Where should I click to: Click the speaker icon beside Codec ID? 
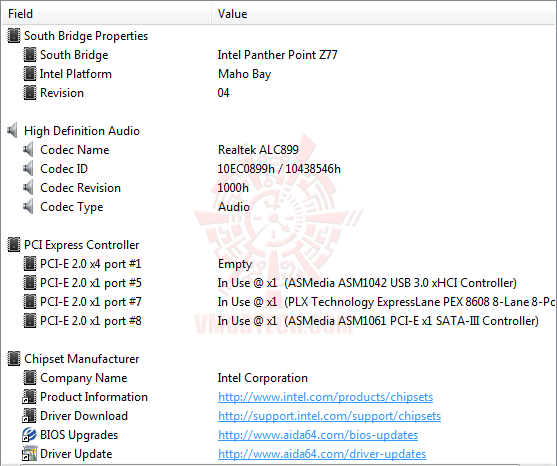pos(28,169)
